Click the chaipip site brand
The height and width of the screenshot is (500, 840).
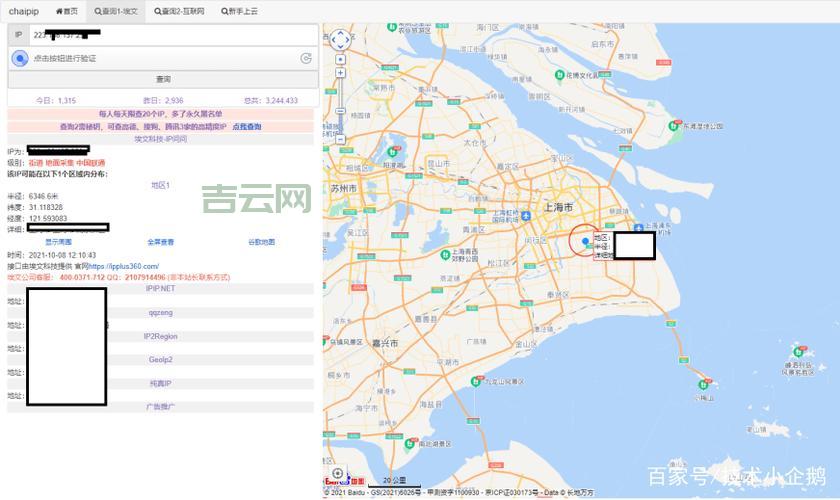[24, 11]
